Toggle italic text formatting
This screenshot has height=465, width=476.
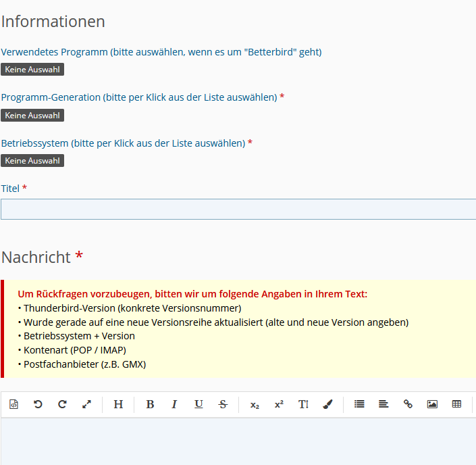point(174,404)
